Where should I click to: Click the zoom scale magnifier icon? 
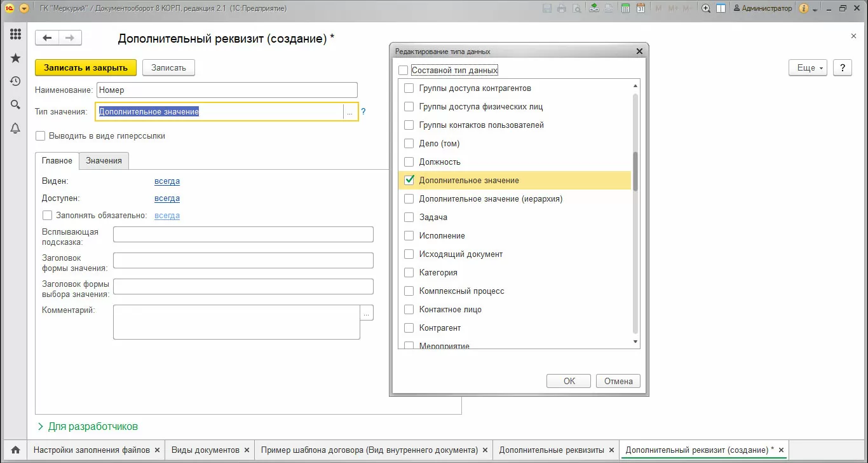coord(706,8)
